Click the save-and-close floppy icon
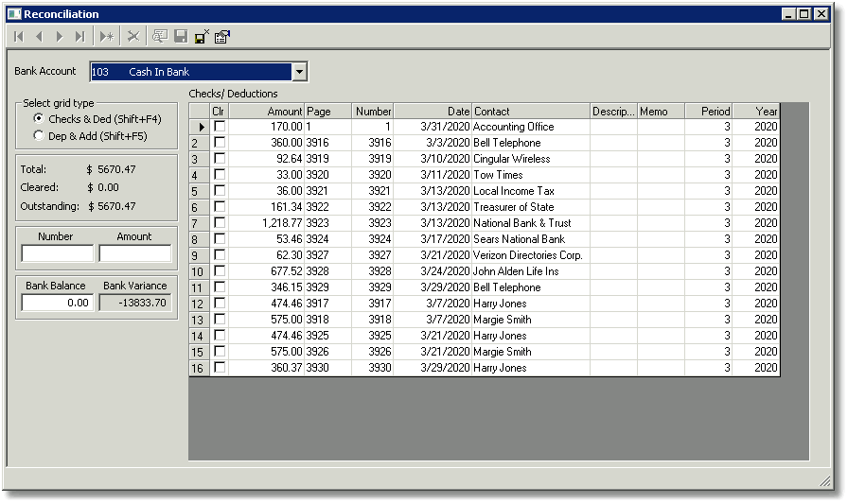848x504 pixels. tap(202, 36)
